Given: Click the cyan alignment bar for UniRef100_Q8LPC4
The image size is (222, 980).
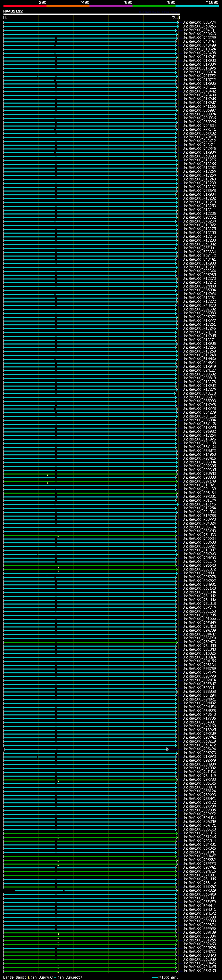Looking at the screenshot, I should click(x=91, y=23).
